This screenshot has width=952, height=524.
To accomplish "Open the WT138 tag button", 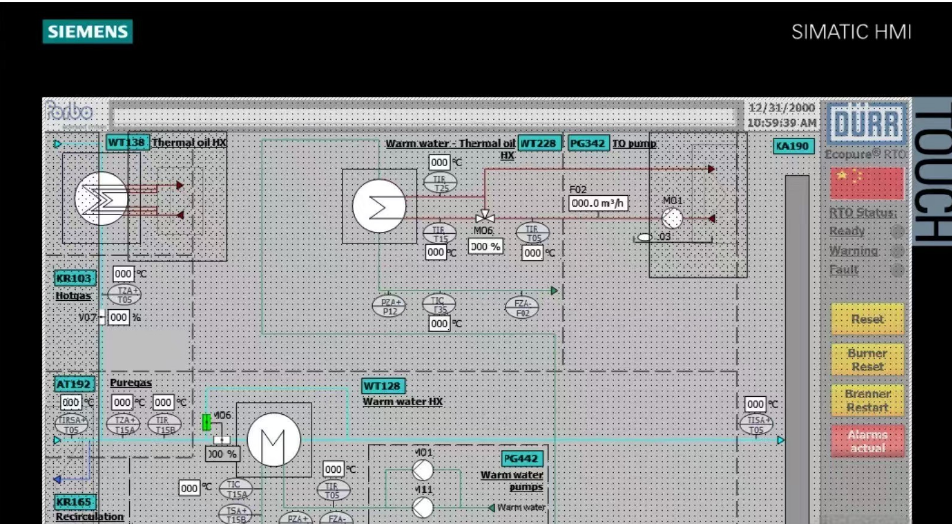I will 127,143.
